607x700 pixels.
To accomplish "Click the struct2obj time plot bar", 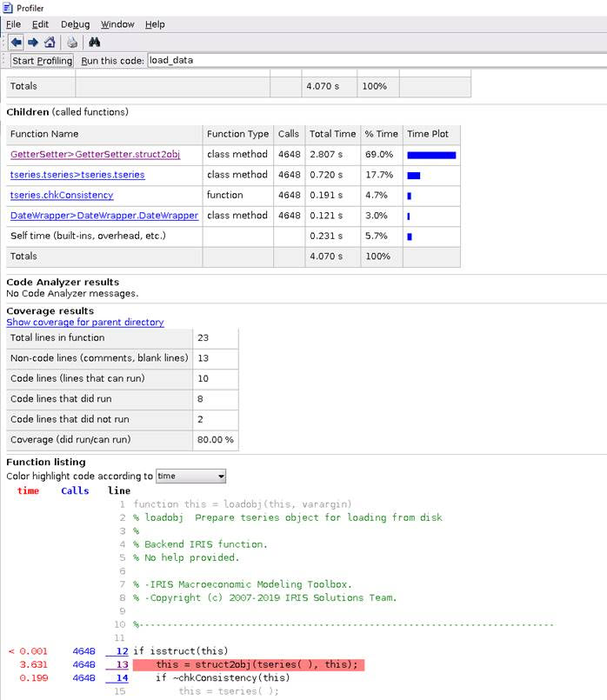I will (431, 155).
